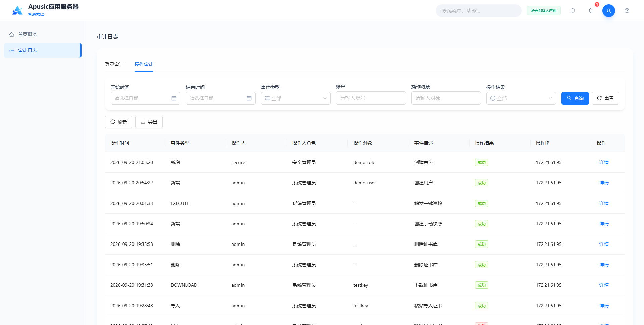Image resolution: width=644 pixels, height=325 pixels.
Task: Expand the 事件类型 dropdown
Action: pos(296,98)
